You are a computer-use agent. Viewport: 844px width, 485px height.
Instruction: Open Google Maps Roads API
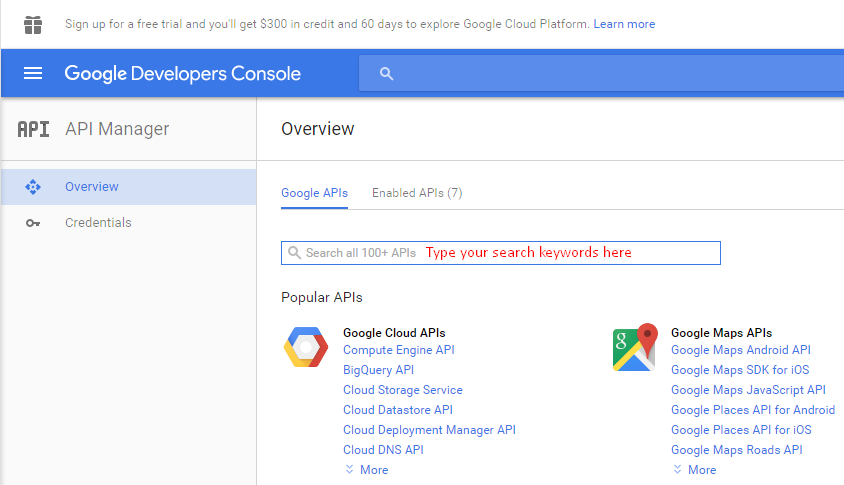737,449
